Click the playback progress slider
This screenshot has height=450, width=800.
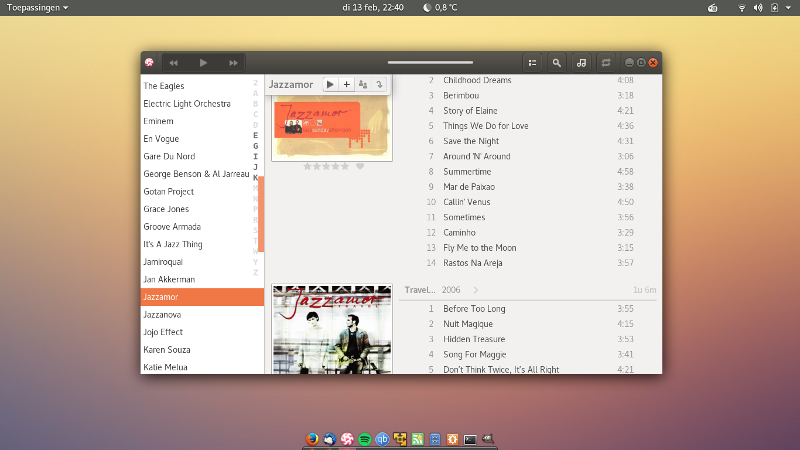pos(430,62)
